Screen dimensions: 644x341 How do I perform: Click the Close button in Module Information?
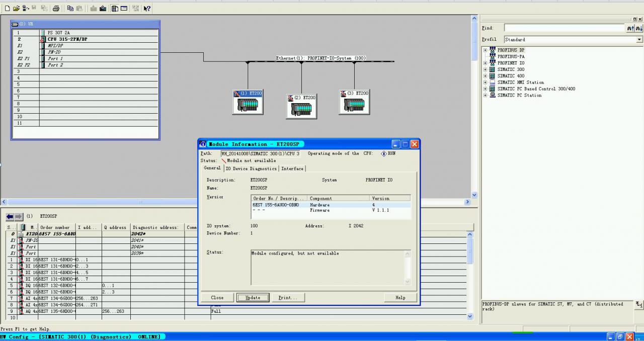217,298
